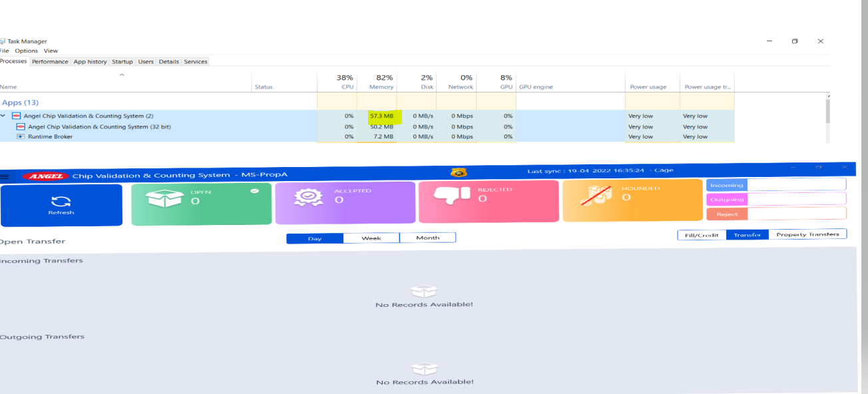The image size is (868, 394).
Task: Open the Options menu in Task Manager
Action: click(26, 51)
